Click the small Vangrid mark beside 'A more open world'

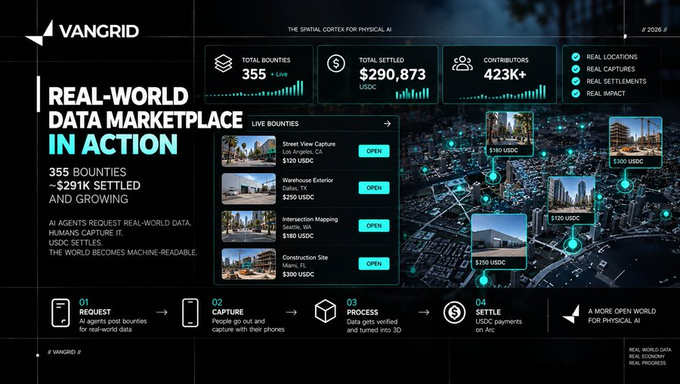tap(571, 315)
